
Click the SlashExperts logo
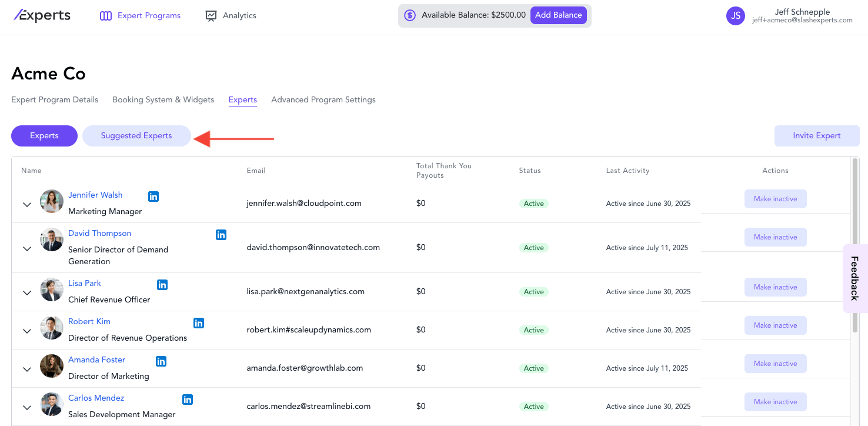click(42, 16)
